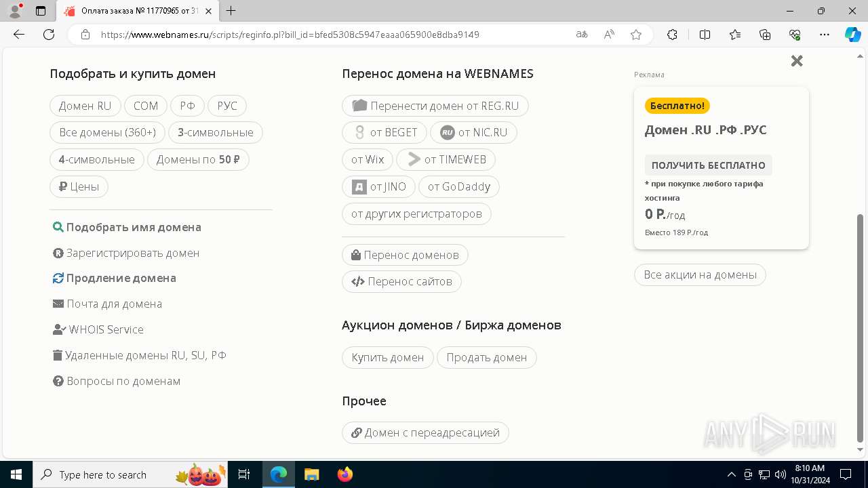Open the Favorites list icon
The height and width of the screenshot is (488, 868).
[735, 35]
